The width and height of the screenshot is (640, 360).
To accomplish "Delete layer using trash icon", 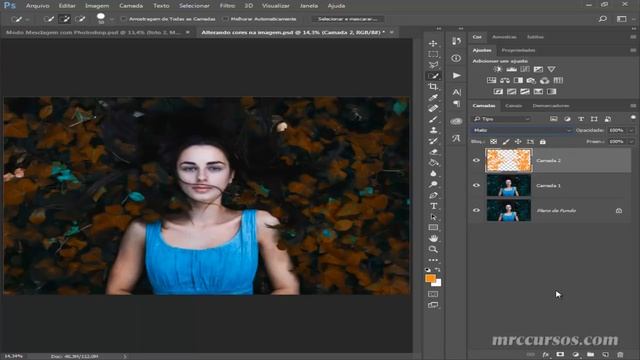I will tap(620, 355).
